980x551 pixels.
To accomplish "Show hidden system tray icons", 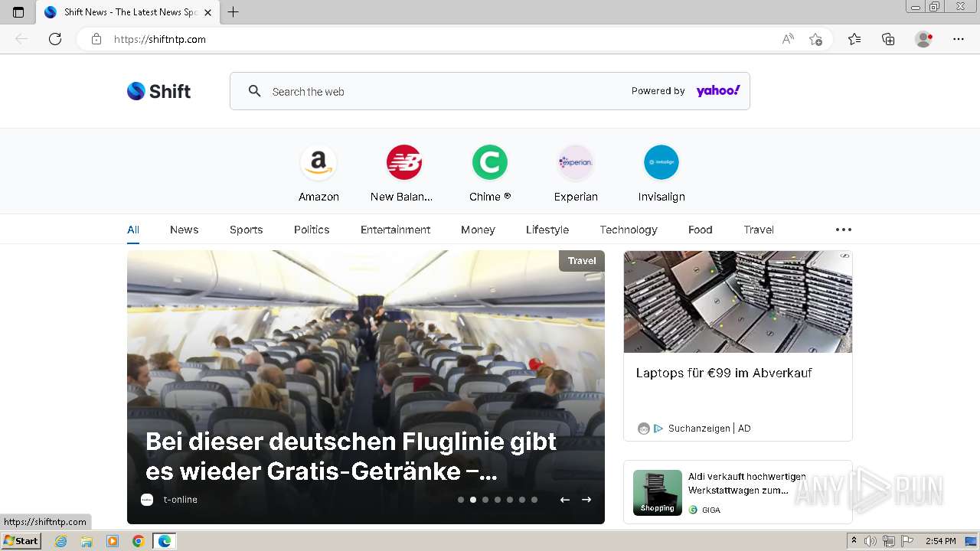I will pyautogui.click(x=854, y=541).
